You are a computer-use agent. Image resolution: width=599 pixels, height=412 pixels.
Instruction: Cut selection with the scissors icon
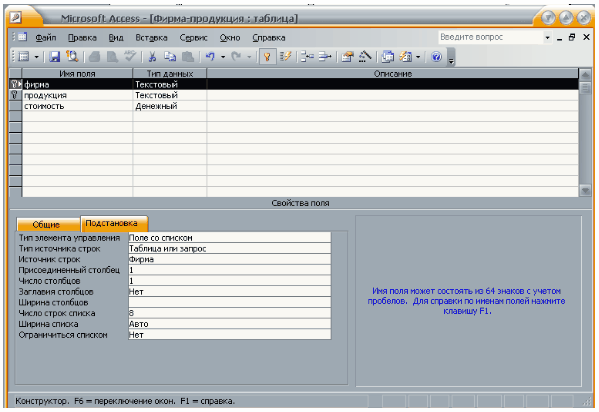click(152, 57)
